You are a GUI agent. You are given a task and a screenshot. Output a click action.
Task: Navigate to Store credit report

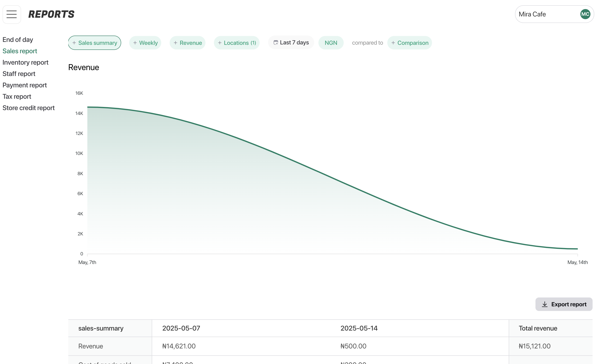click(x=28, y=108)
